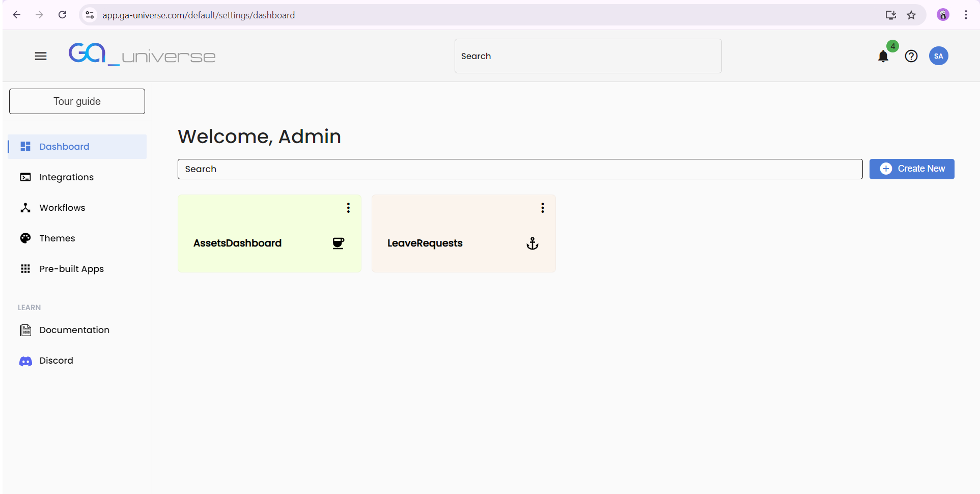Click the install app icon in address bar
Image resolution: width=980 pixels, height=494 pixels.
point(890,15)
